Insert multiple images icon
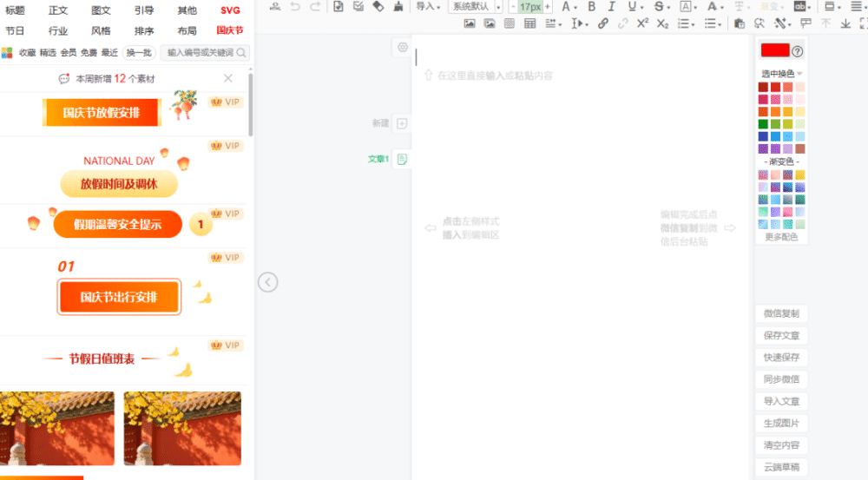 pos(490,23)
